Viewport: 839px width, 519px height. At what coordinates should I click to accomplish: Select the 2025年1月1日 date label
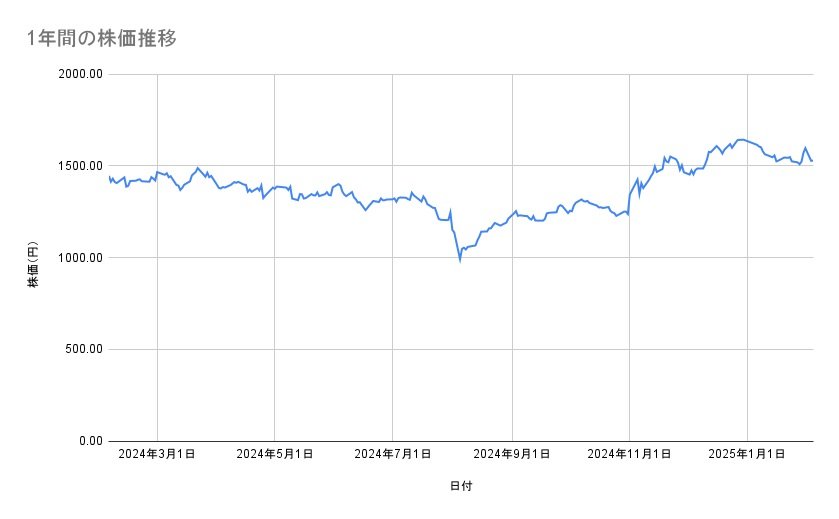(748, 454)
